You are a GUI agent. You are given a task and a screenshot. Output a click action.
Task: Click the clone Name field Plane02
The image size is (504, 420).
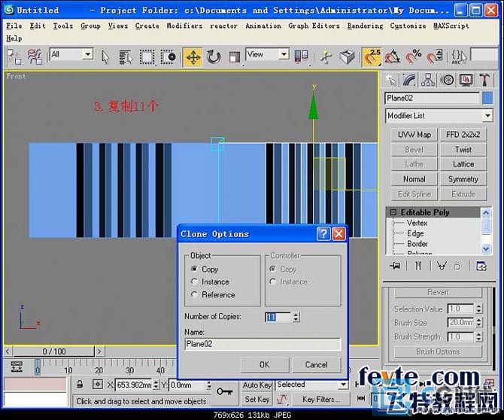[263, 344]
